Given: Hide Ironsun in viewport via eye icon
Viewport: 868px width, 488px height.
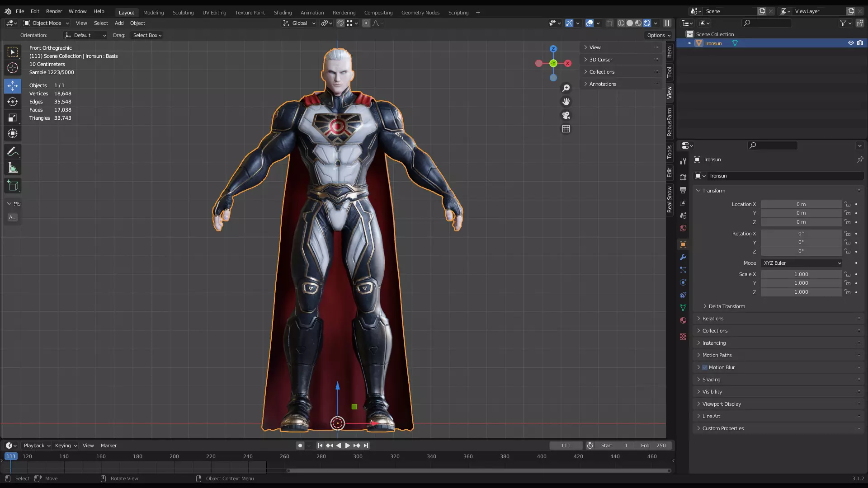Looking at the screenshot, I should [851, 43].
